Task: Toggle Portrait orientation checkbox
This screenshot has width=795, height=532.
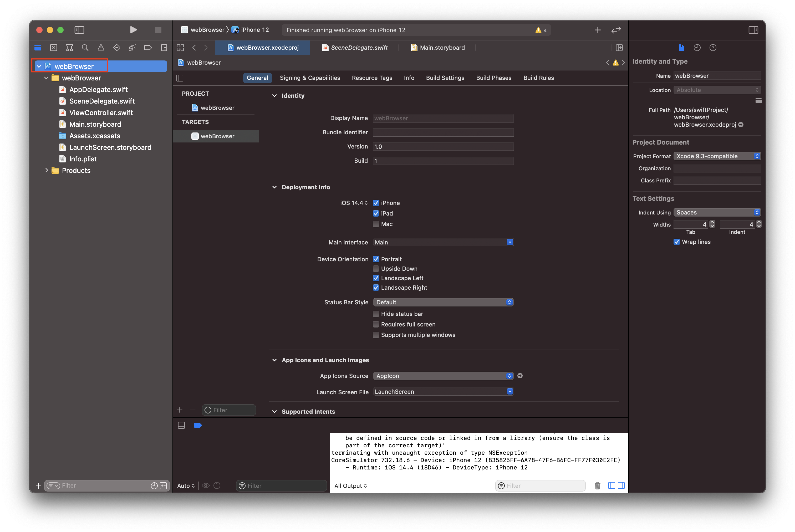Action: click(376, 259)
